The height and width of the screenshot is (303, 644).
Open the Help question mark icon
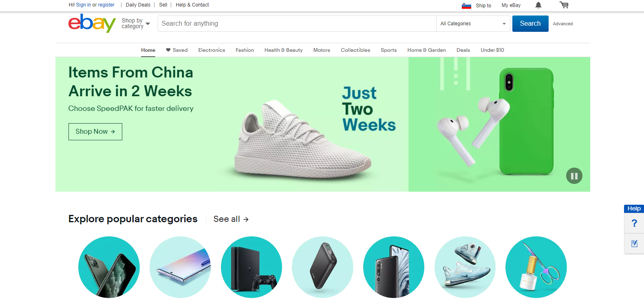tap(634, 223)
